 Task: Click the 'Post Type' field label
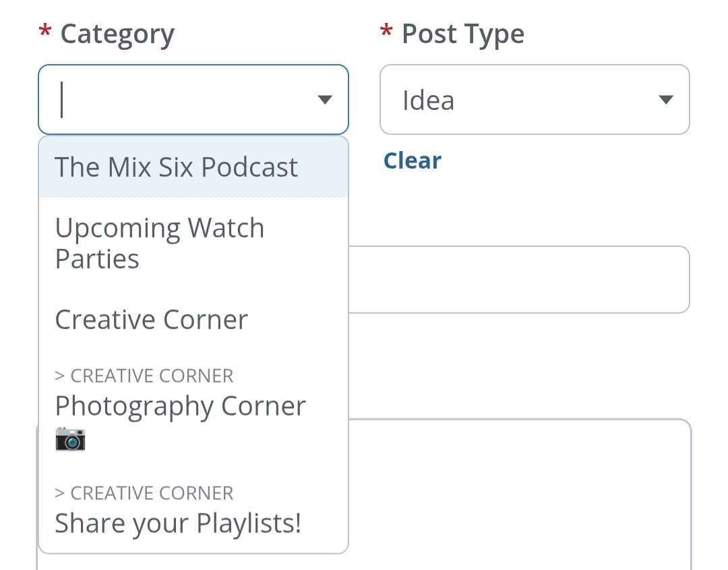click(462, 34)
